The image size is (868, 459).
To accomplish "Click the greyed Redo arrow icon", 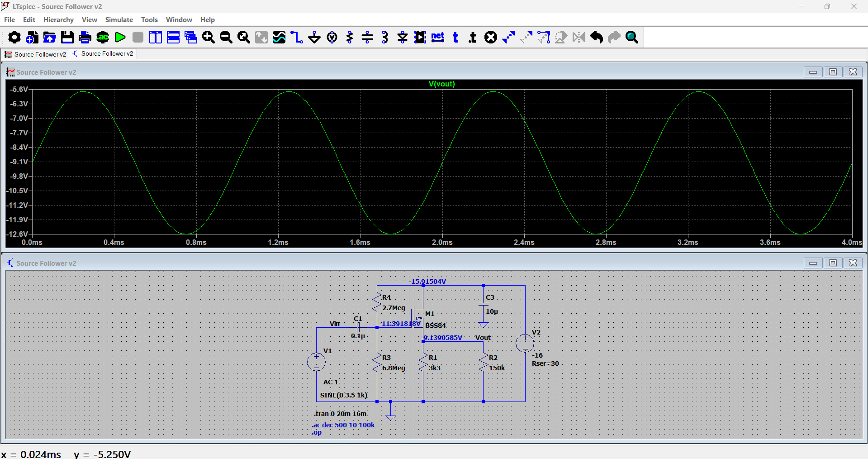I will (614, 37).
